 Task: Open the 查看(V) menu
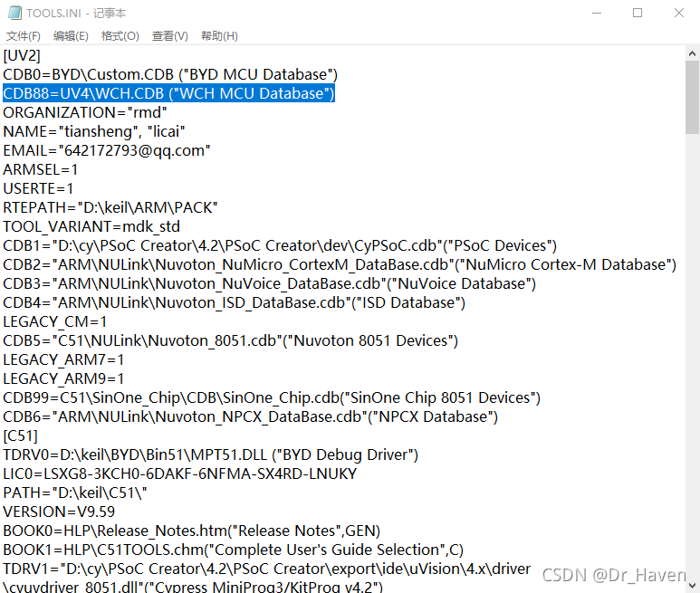click(x=169, y=35)
